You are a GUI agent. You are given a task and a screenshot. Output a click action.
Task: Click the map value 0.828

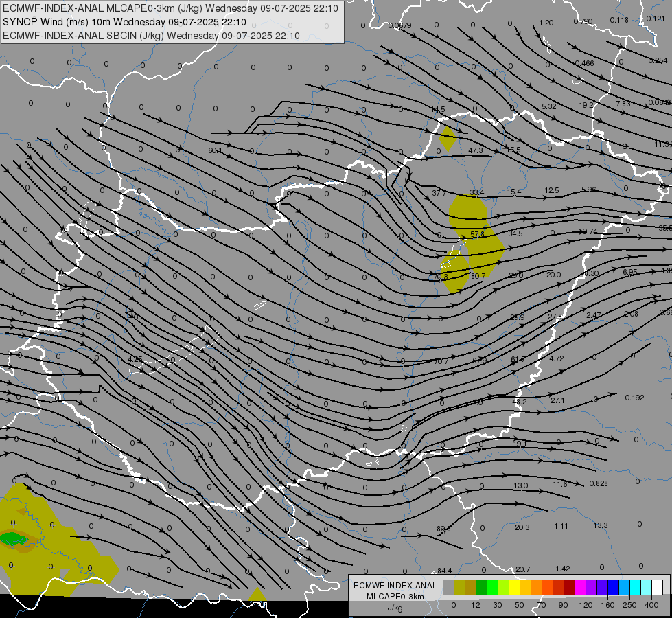point(599,483)
